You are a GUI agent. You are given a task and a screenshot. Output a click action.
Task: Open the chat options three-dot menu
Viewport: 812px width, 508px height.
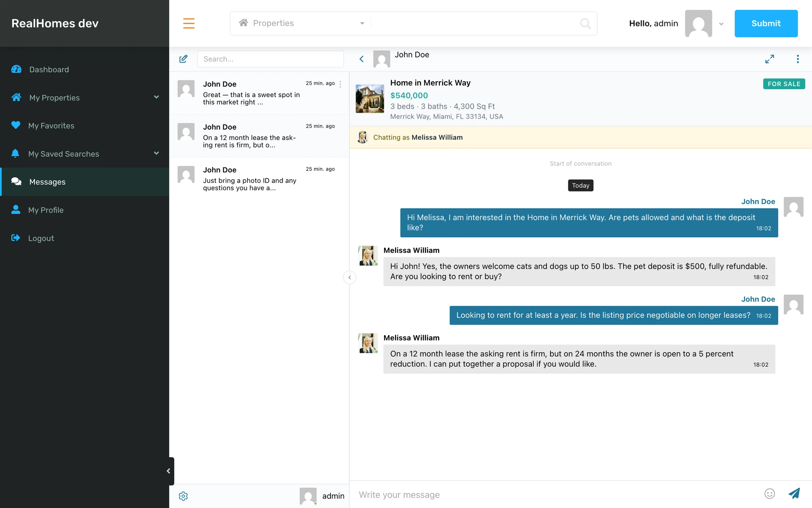[x=798, y=59]
